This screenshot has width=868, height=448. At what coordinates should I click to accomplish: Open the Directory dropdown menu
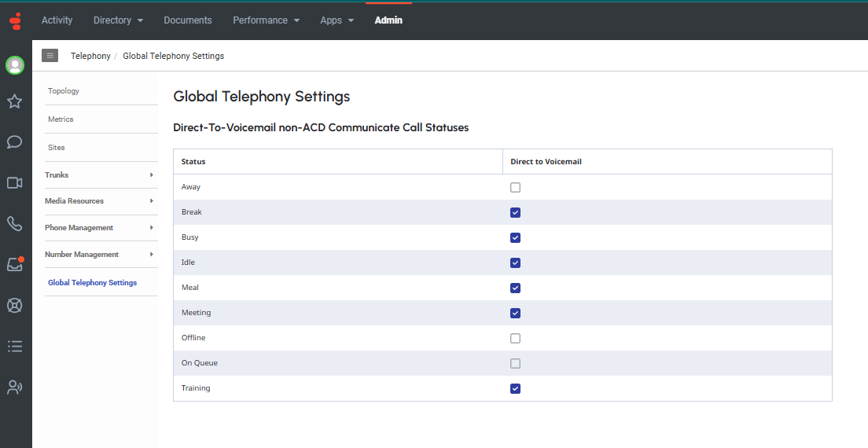118,20
